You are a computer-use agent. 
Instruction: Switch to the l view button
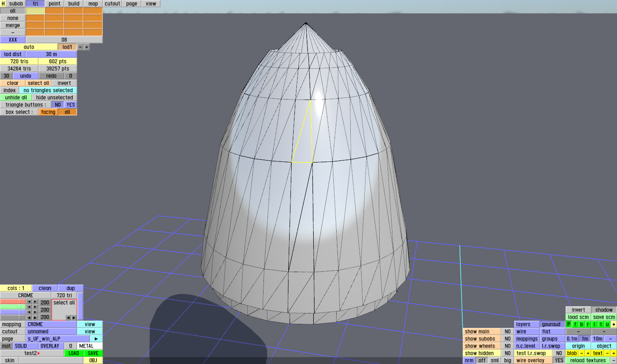click(595, 324)
